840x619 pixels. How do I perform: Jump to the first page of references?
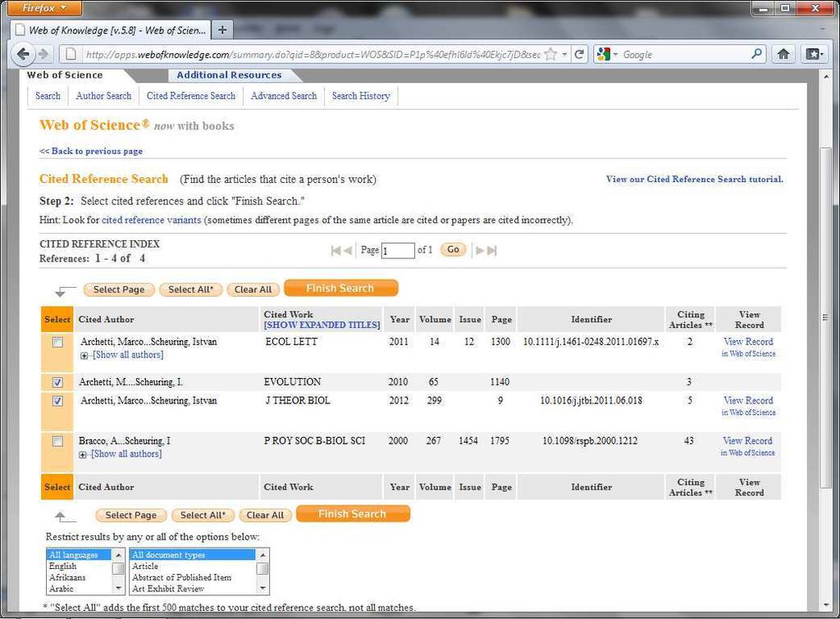tap(336, 250)
